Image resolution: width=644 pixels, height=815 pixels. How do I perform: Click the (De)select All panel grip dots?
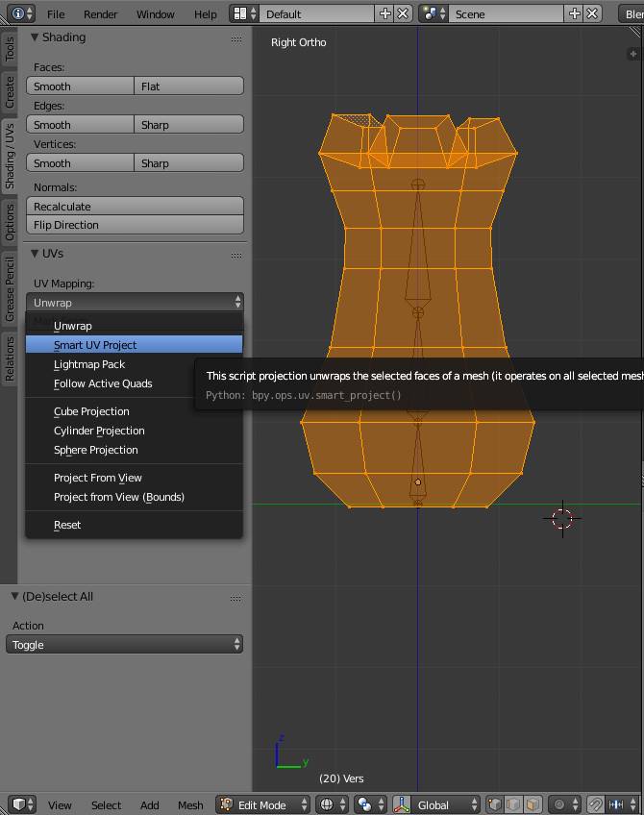tap(235, 598)
